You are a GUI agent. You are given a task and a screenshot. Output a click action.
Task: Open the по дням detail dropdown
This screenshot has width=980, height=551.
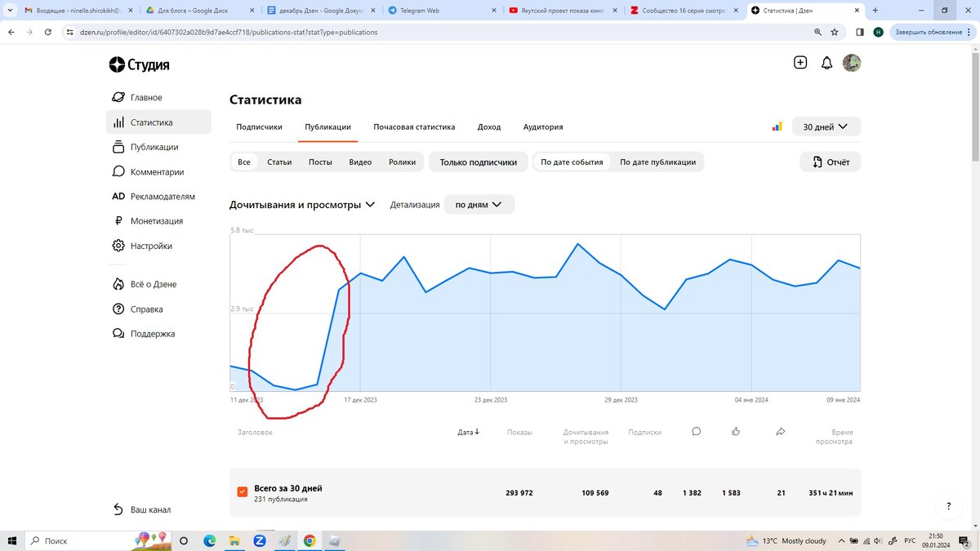click(x=478, y=204)
